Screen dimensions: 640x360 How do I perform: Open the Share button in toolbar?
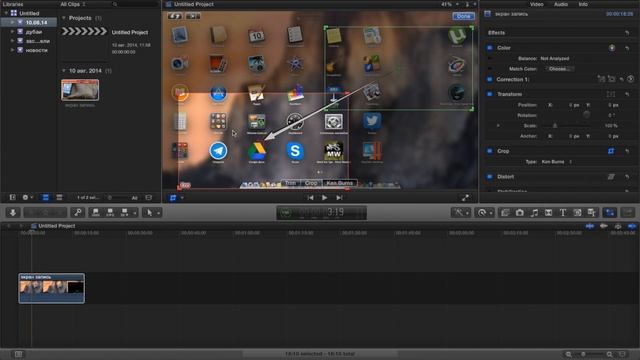(628, 213)
